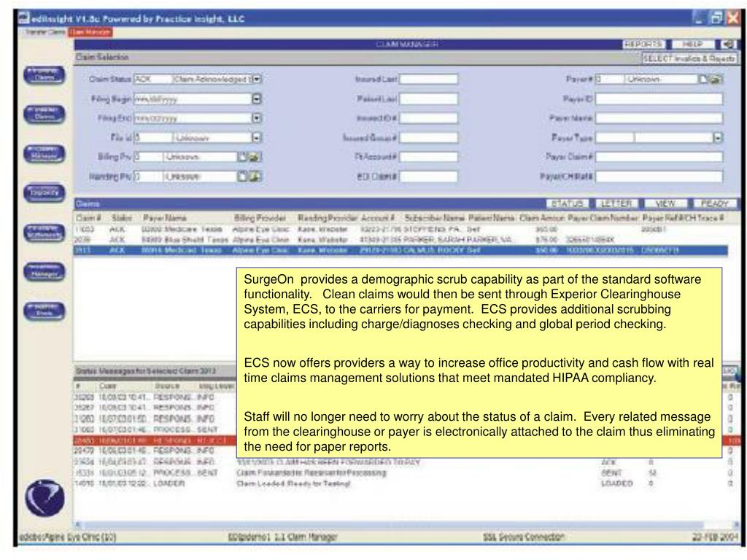Click the lookup folder icon beside Billing Prv
Screen dimensions: 747x560
255,157
